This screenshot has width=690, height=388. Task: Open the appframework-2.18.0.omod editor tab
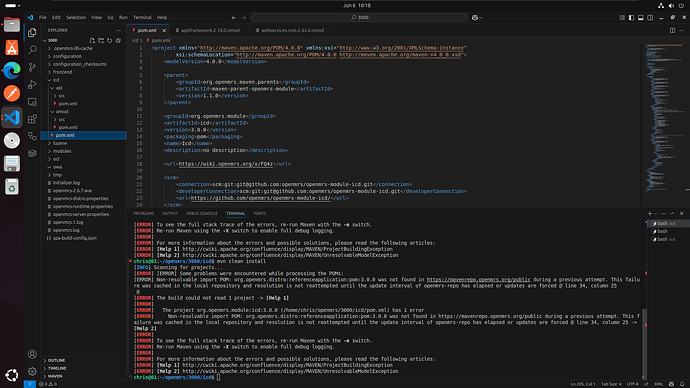pyautogui.click(x=208, y=30)
